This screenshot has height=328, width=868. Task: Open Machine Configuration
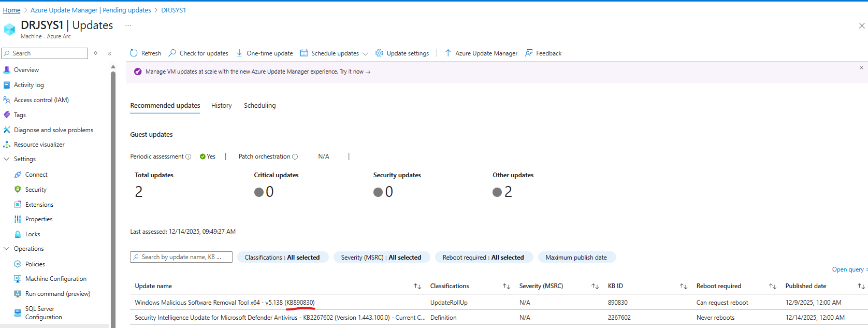55,279
